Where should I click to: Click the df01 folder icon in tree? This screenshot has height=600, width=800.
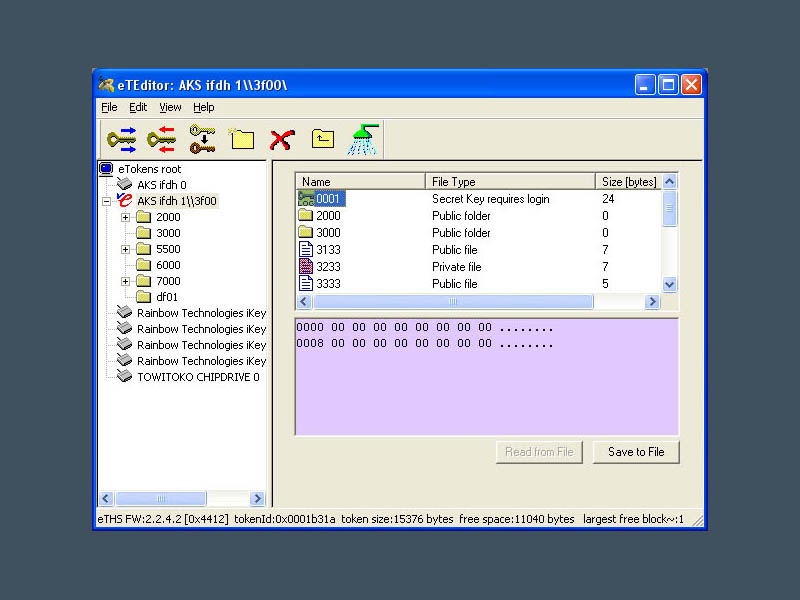[x=144, y=296]
